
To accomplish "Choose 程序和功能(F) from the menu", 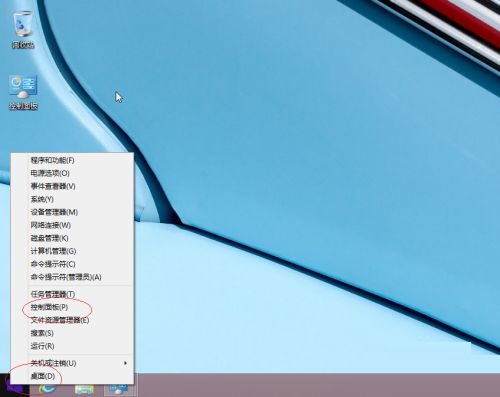I will [52, 160].
